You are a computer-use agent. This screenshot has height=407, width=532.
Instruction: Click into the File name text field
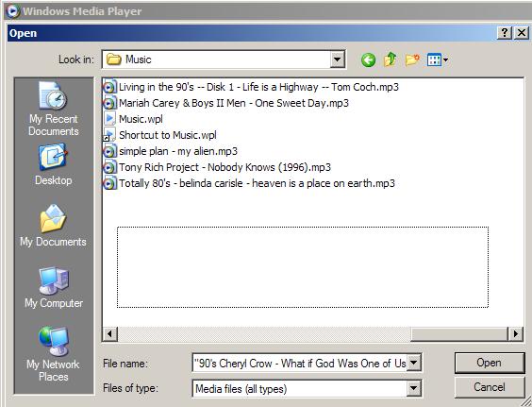[x=300, y=363]
